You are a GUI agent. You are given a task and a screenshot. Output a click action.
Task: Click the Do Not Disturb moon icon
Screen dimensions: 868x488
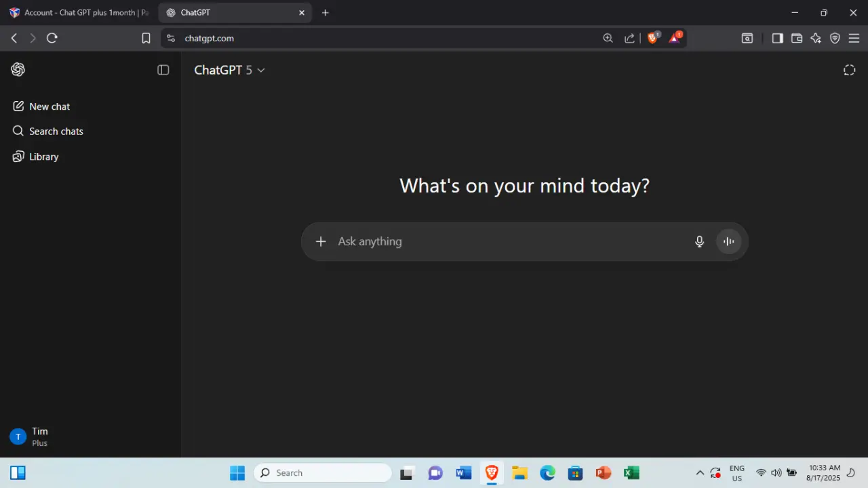tap(852, 473)
